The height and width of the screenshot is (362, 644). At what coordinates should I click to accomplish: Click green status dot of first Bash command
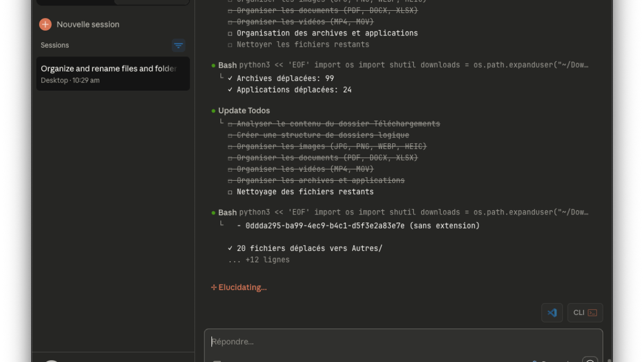click(x=214, y=65)
